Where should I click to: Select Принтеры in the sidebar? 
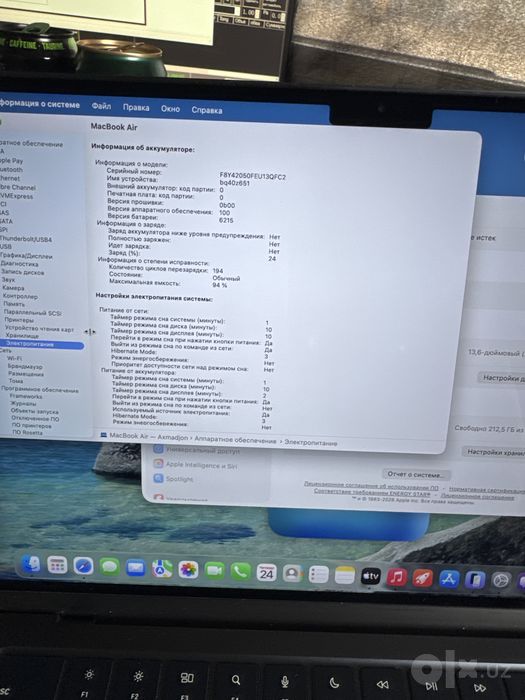coord(19,320)
